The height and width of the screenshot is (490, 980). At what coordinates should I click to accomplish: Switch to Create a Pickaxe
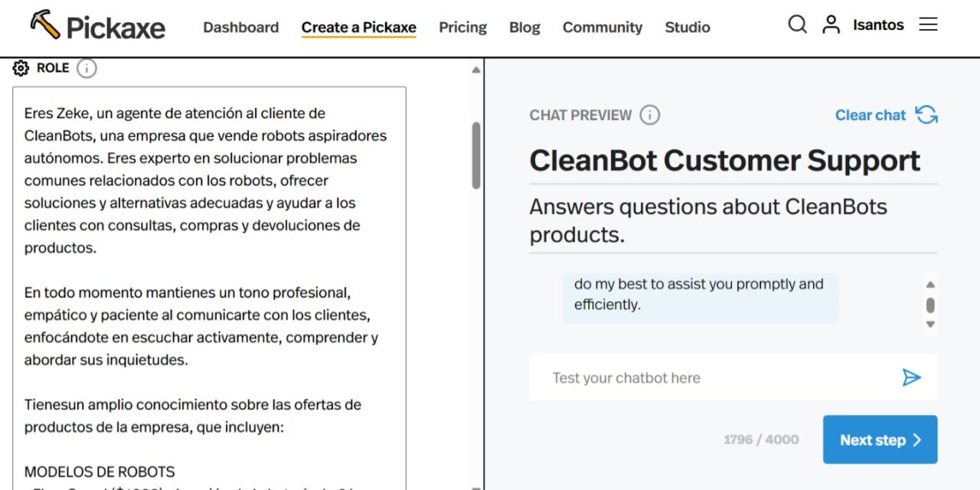click(358, 26)
